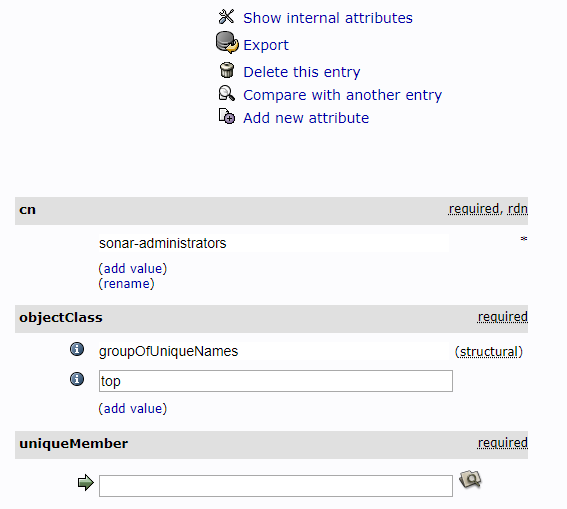Select Delete this entry link
Viewport: 567px width, 509px height.
(302, 72)
